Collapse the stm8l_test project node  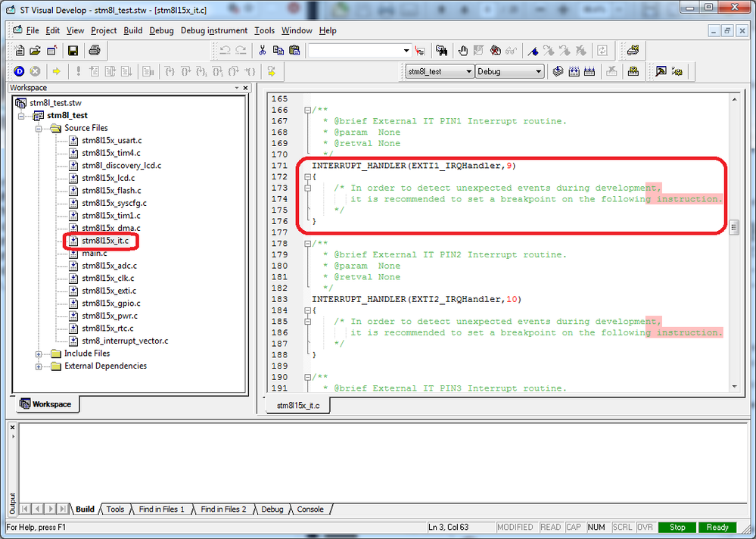(x=21, y=116)
